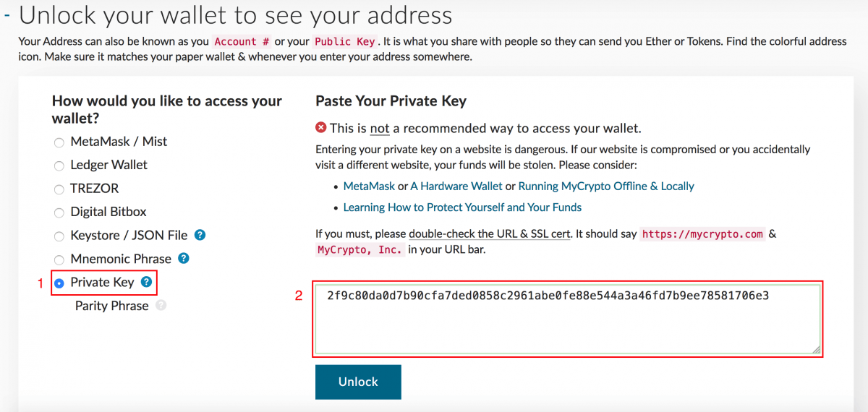Image resolution: width=868 pixels, height=412 pixels.
Task: Click greyed help icon beside Parity Phrase
Action: click(161, 306)
